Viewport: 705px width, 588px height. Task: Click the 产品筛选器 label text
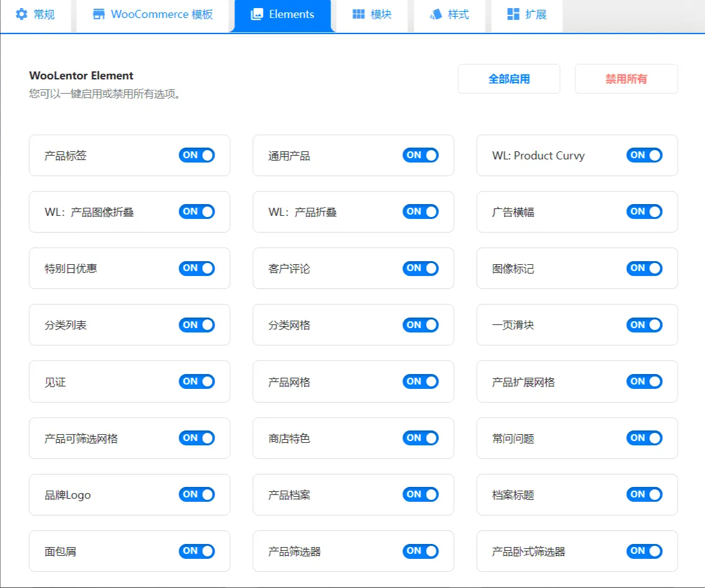(x=295, y=551)
